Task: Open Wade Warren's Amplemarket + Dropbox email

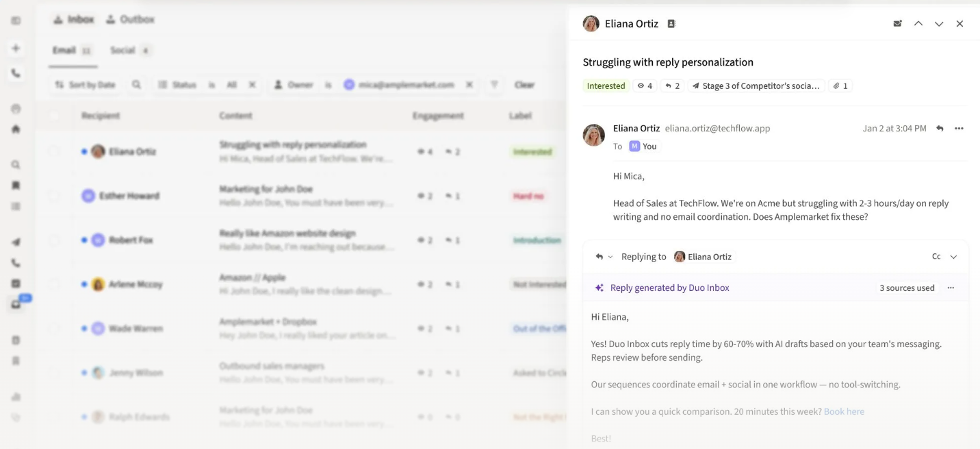Action: [307, 329]
